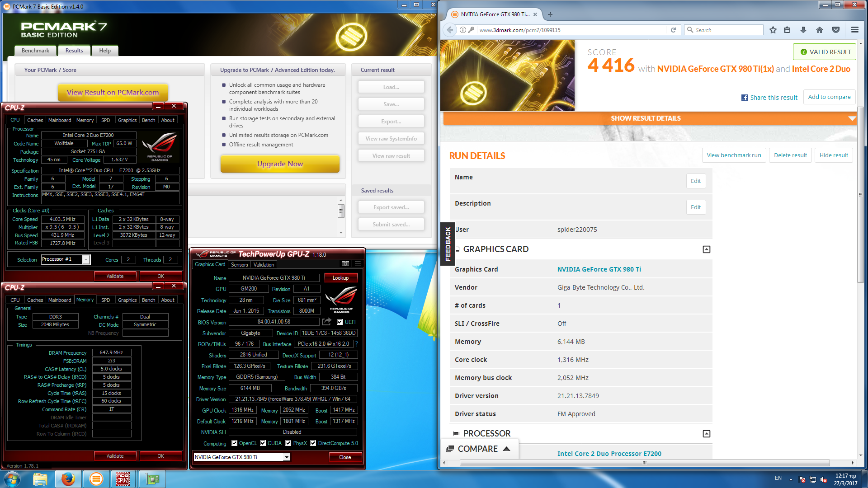Switch to PCMark 7 Benchmark tab
This screenshot has height=488, width=868.
(x=35, y=51)
